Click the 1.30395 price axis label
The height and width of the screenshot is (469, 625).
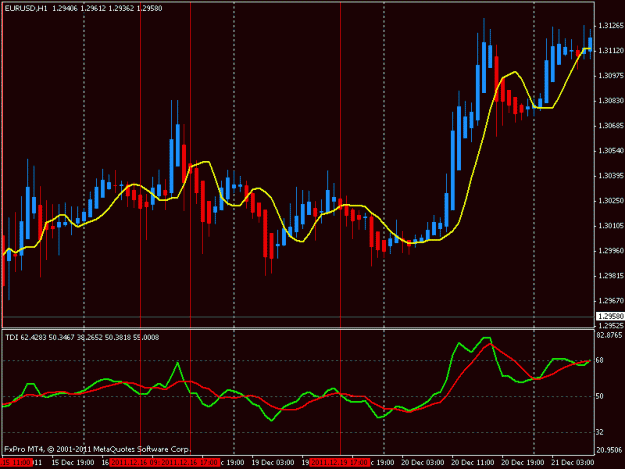(610, 176)
